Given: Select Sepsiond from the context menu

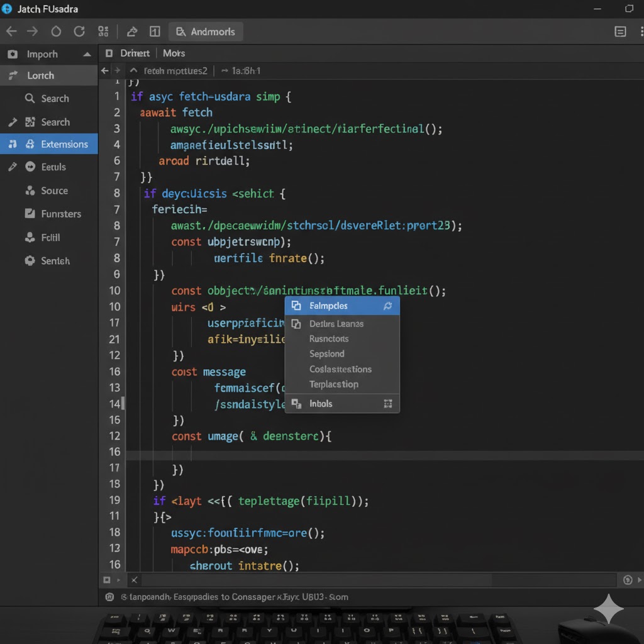Looking at the screenshot, I should tap(327, 354).
